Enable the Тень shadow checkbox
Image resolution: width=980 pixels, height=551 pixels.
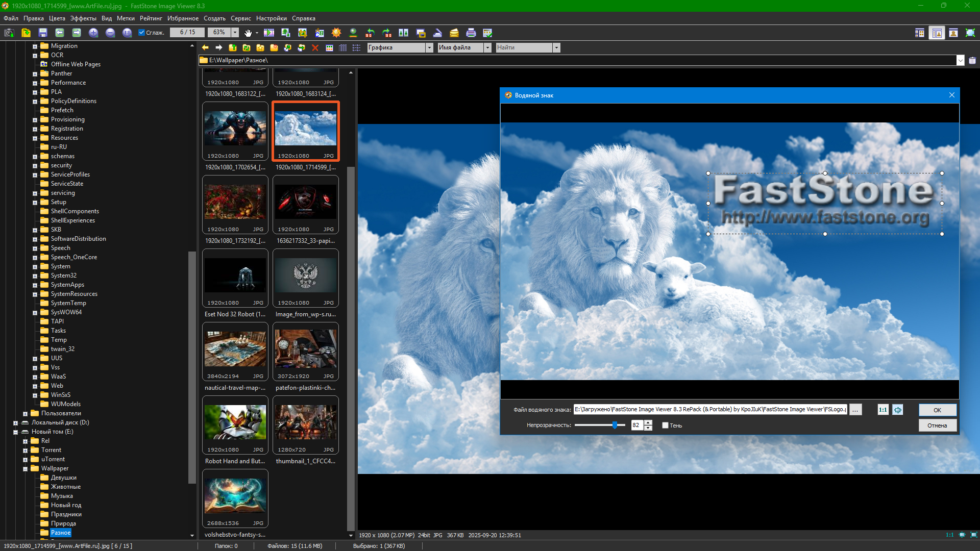(665, 425)
